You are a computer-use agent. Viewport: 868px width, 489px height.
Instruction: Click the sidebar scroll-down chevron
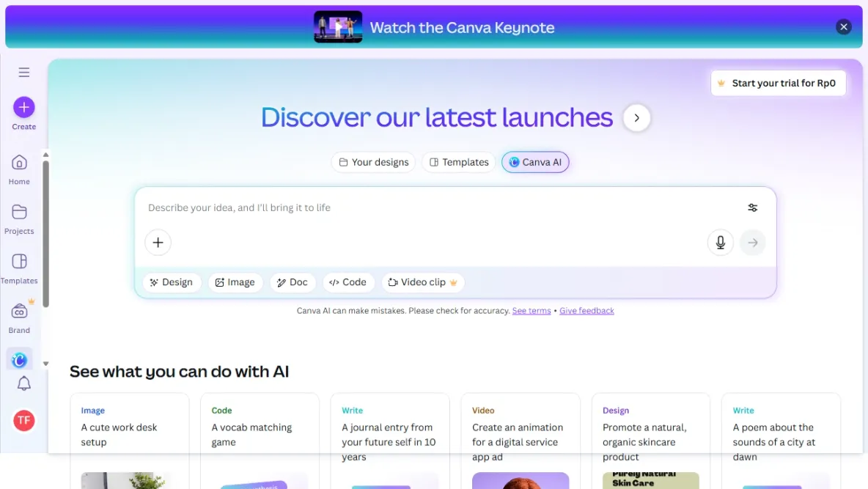pos(45,363)
